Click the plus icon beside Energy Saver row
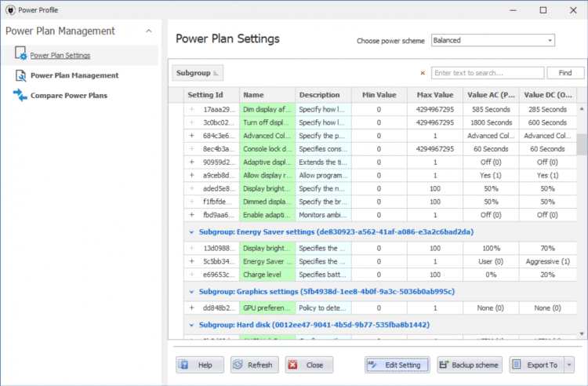This screenshot has width=588, height=386. point(191,261)
